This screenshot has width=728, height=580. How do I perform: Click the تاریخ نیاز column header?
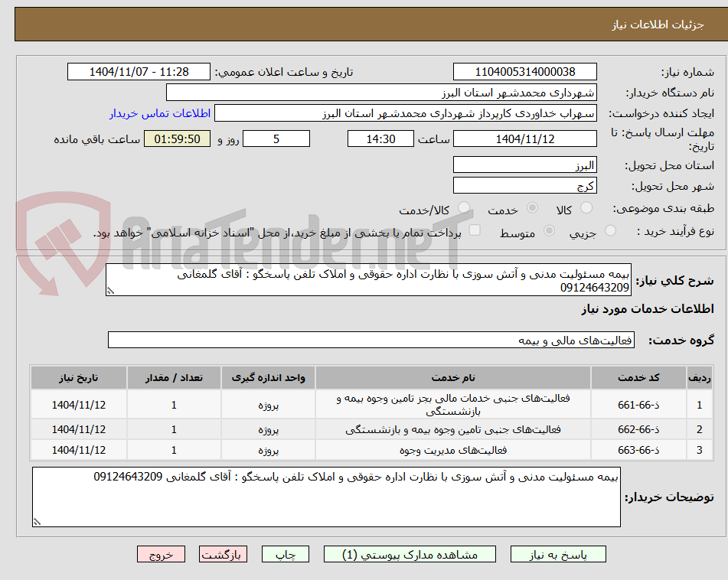(78, 378)
